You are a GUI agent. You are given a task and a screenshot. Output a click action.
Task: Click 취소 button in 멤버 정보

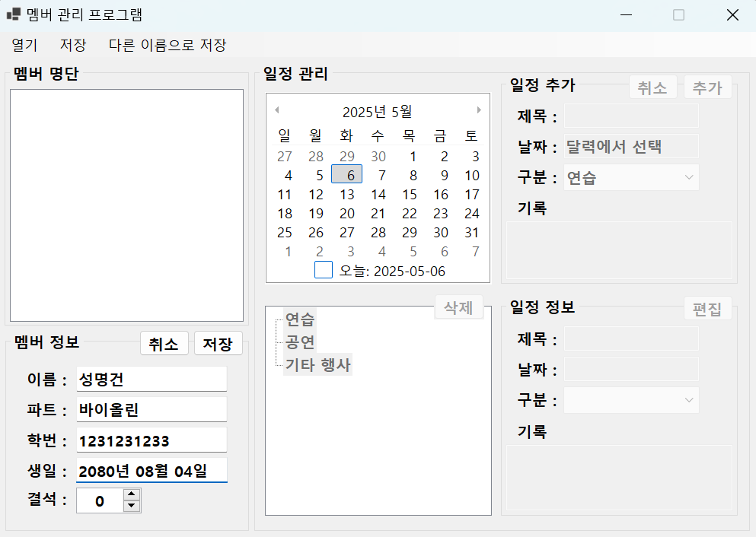coord(164,343)
